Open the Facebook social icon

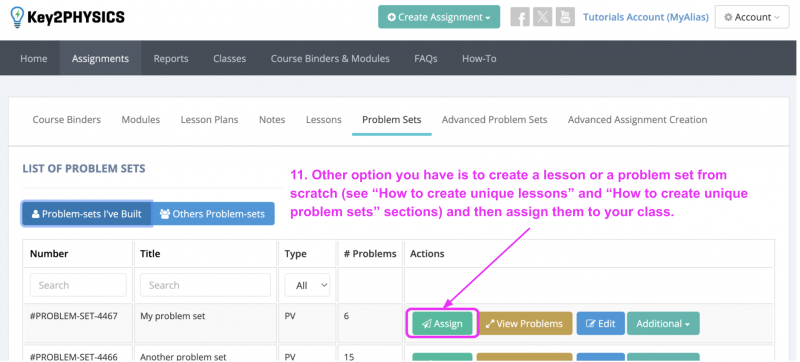[520, 17]
